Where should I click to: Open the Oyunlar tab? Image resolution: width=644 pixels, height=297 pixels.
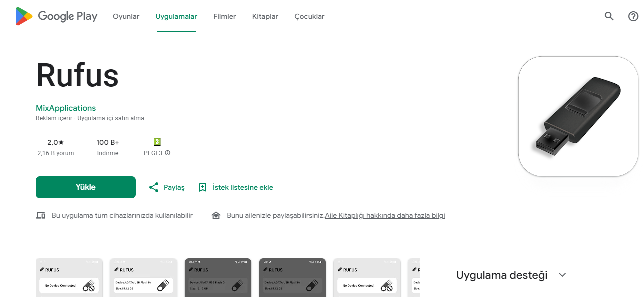coord(126,16)
